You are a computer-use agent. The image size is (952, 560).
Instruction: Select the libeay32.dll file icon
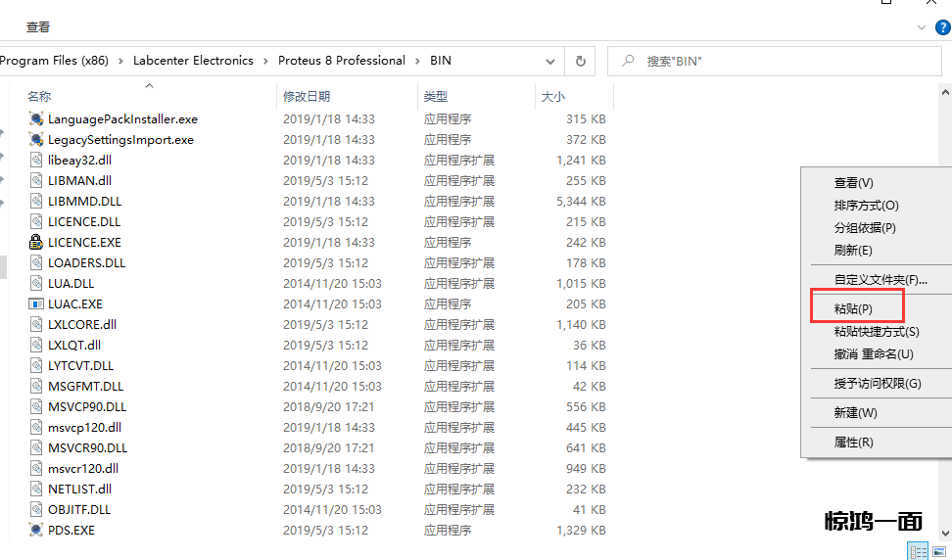point(36,160)
